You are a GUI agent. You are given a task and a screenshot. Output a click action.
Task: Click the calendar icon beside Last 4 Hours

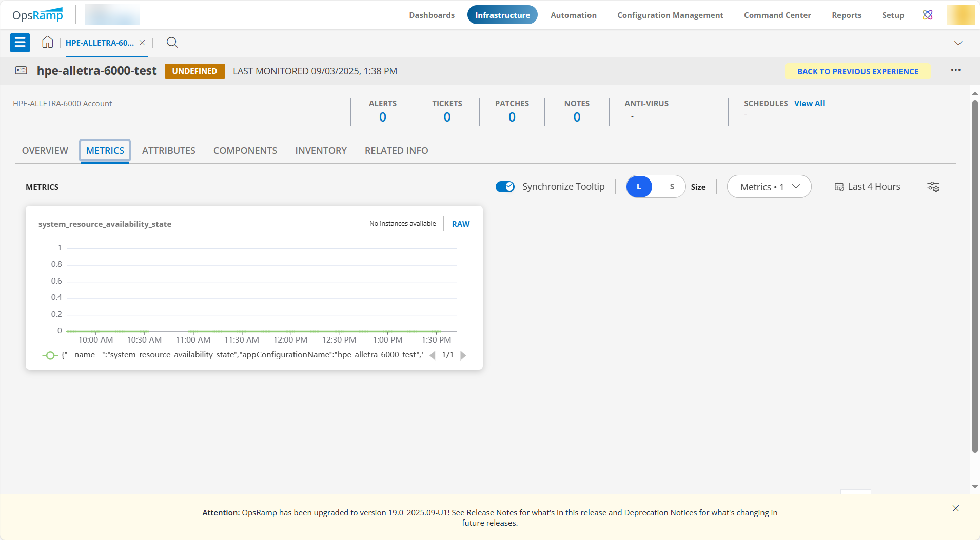[x=839, y=187]
